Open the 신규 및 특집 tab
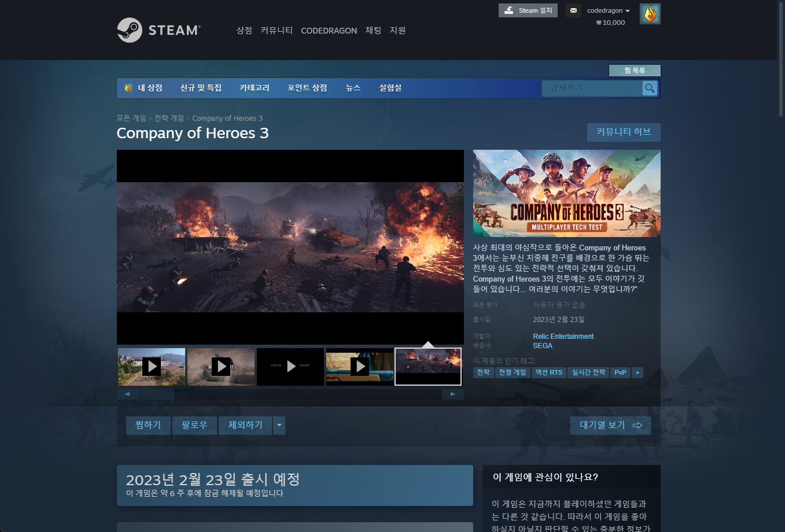Image resolution: width=785 pixels, height=532 pixels. (201, 88)
